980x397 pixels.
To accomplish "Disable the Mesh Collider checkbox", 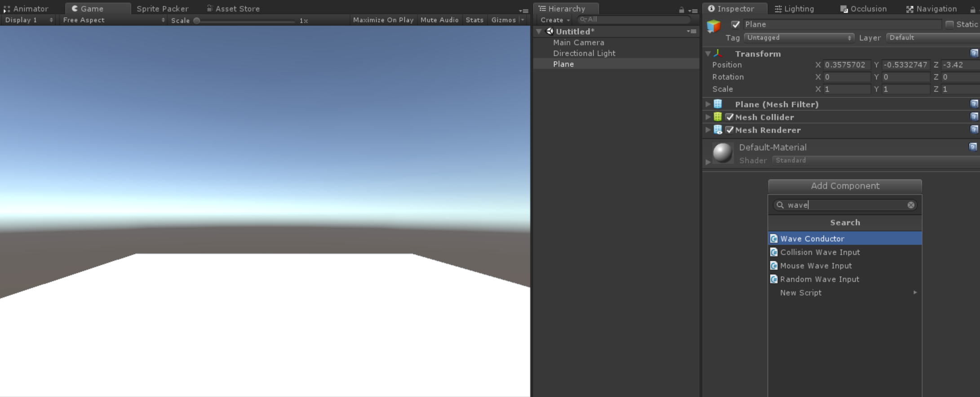I will point(730,117).
